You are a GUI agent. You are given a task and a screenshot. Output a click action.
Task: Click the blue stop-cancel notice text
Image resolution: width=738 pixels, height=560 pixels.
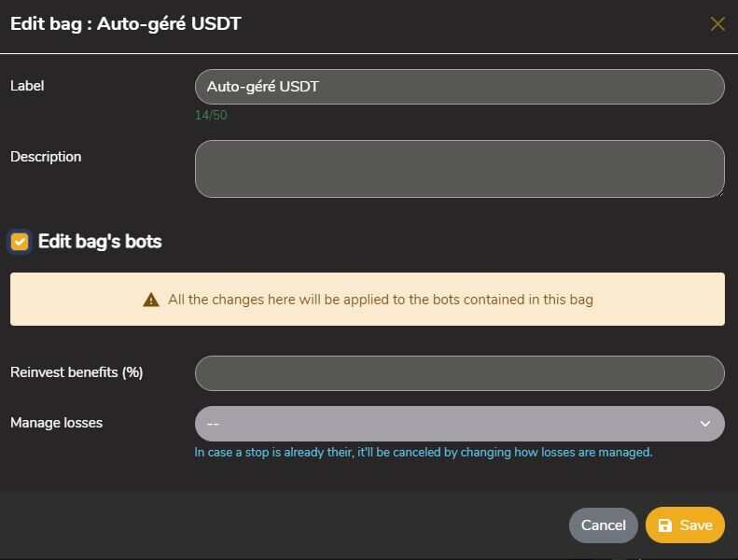click(424, 452)
